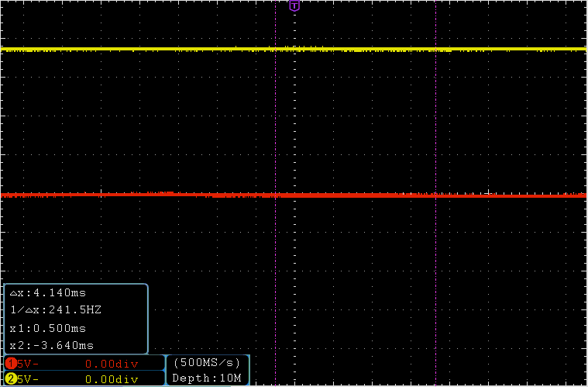
Task: Click the x1:0.500ms cursor value
Action: (x=47, y=328)
